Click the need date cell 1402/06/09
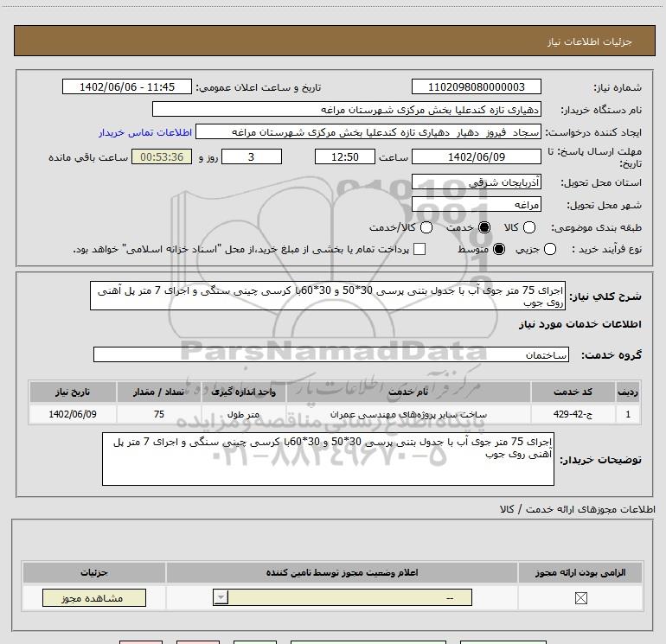 tap(73, 414)
